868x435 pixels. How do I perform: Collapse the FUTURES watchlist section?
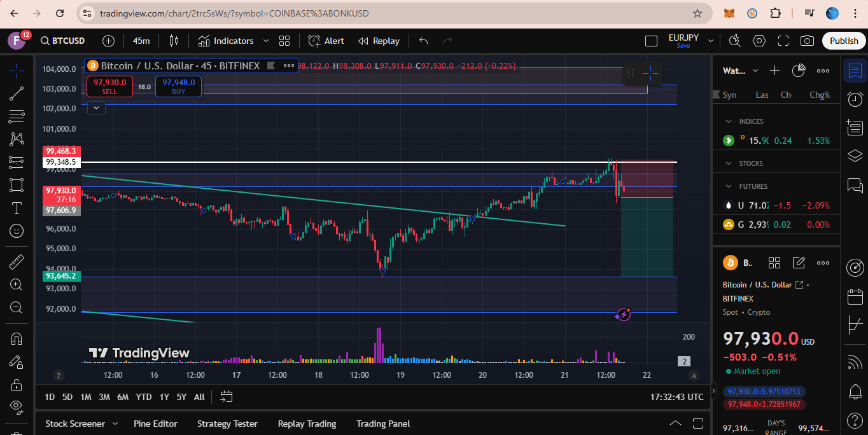pos(729,186)
